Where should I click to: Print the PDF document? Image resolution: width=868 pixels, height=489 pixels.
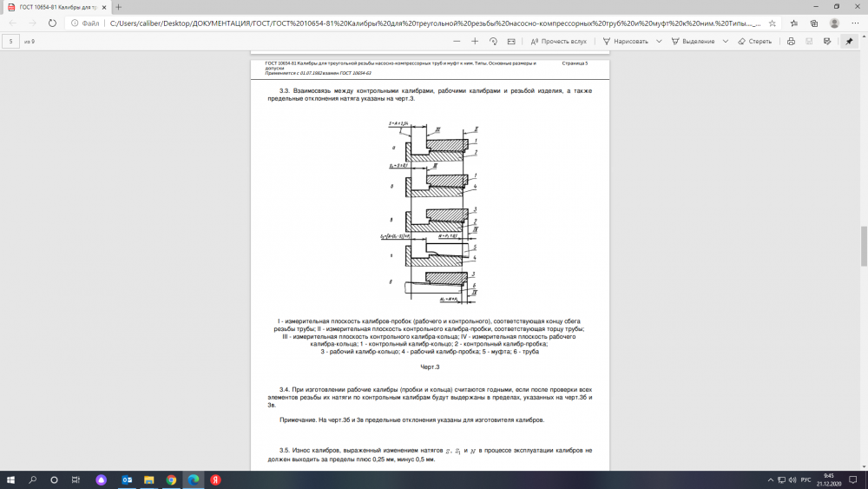click(791, 42)
